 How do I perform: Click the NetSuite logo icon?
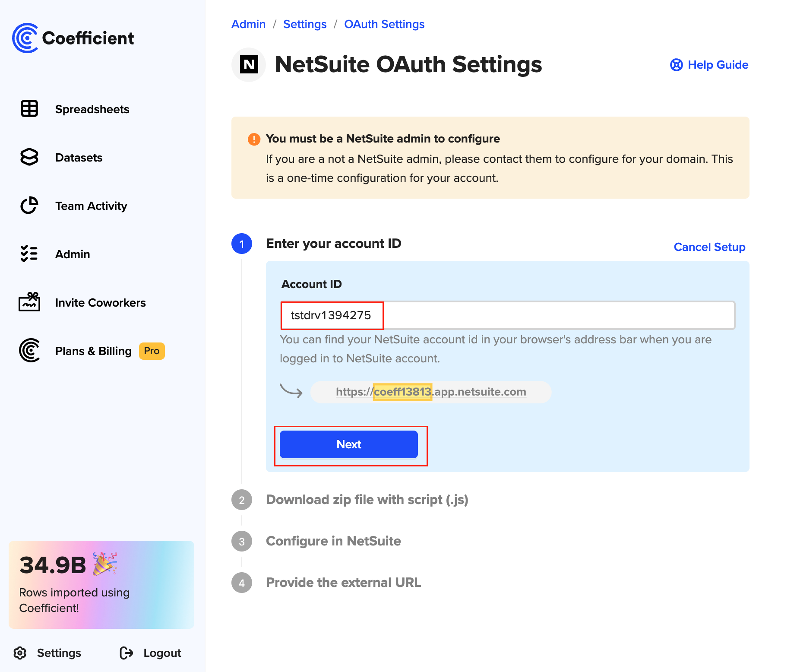249,65
